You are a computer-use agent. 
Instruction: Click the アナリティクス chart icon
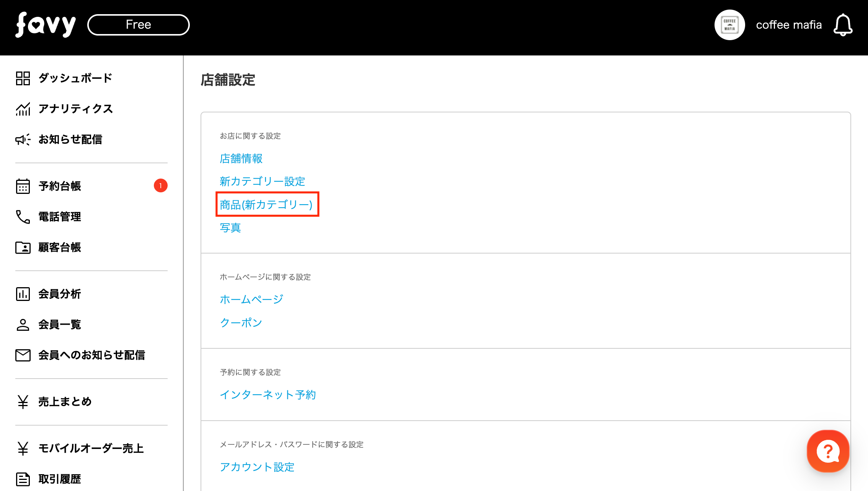(x=23, y=109)
